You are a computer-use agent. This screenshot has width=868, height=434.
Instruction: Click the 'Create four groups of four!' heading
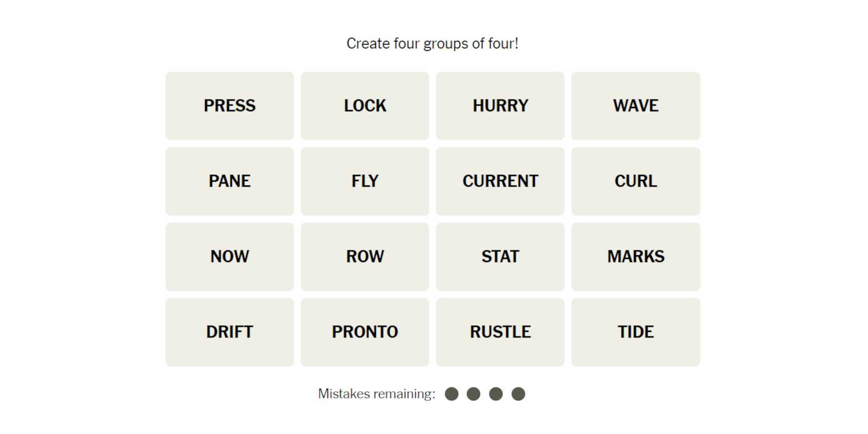[432, 44]
